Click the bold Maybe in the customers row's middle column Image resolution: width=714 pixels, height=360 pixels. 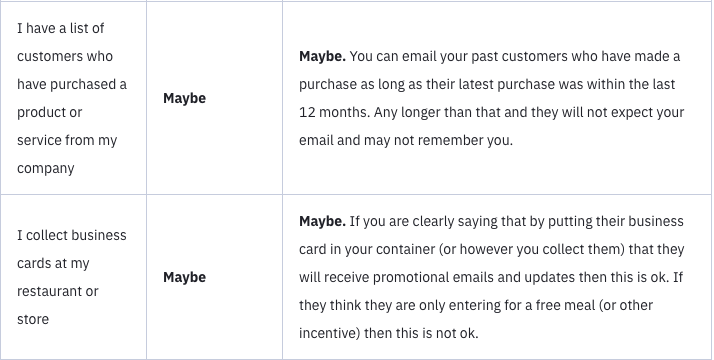point(184,98)
